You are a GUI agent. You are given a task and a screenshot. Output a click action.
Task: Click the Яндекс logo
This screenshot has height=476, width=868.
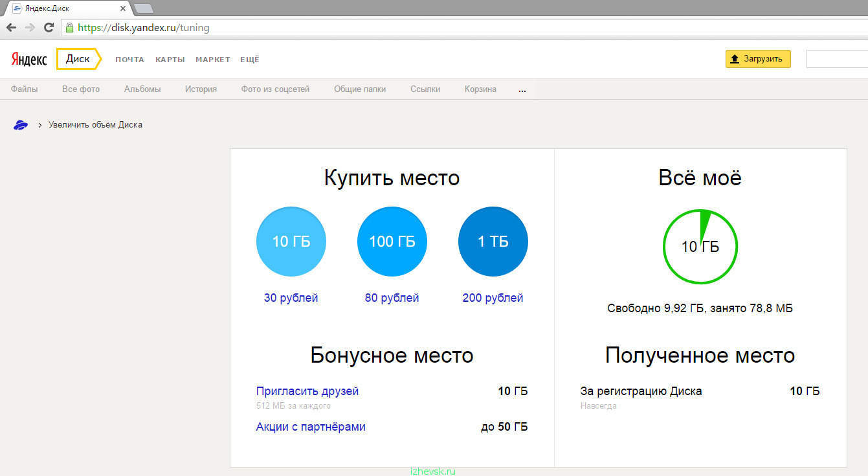click(29, 60)
